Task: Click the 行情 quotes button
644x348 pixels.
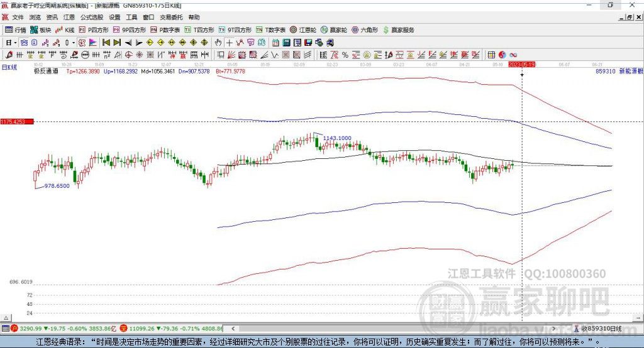Action: click(x=16, y=30)
